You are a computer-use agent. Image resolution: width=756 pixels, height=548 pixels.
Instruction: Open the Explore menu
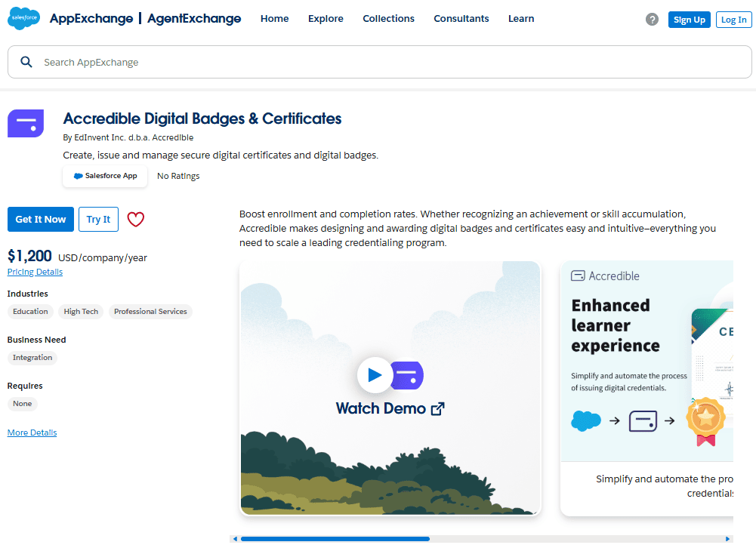point(326,18)
